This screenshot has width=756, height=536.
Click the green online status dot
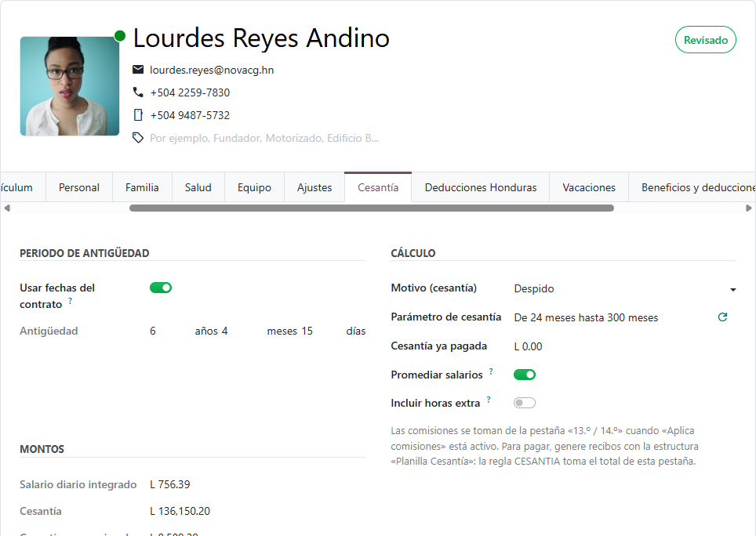coord(120,35)
